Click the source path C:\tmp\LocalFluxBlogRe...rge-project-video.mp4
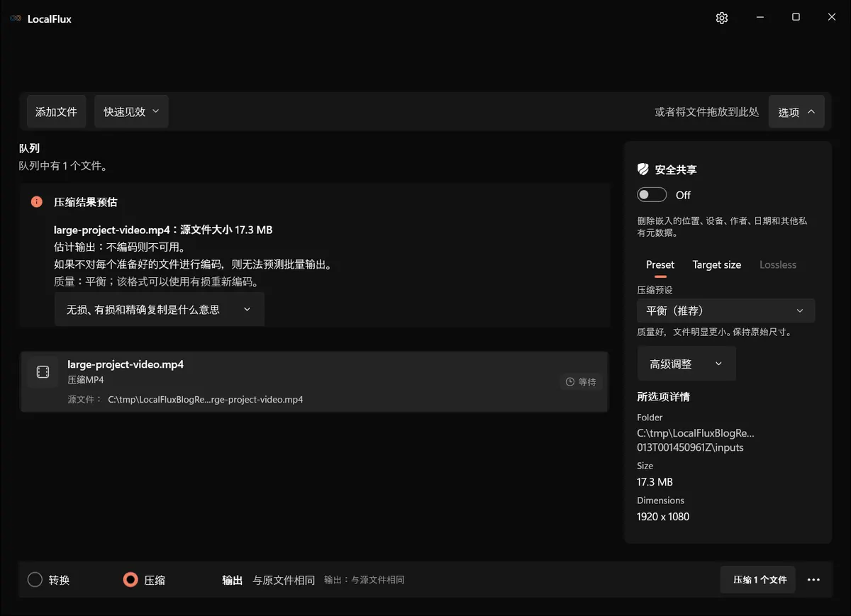Image resolution: width=851 pixels, height=616 pixels. (x=206, y=399)
